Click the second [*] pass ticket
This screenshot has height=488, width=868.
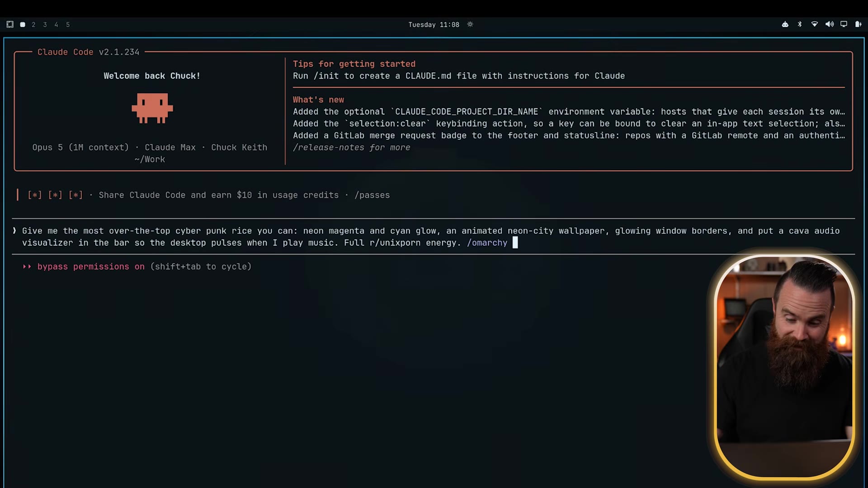[x=55, y=195]
